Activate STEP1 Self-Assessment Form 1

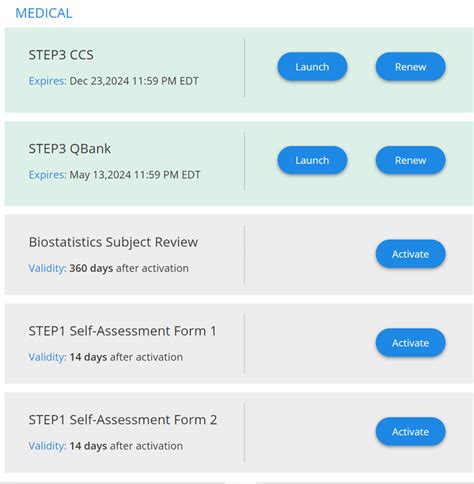[410, 343]
